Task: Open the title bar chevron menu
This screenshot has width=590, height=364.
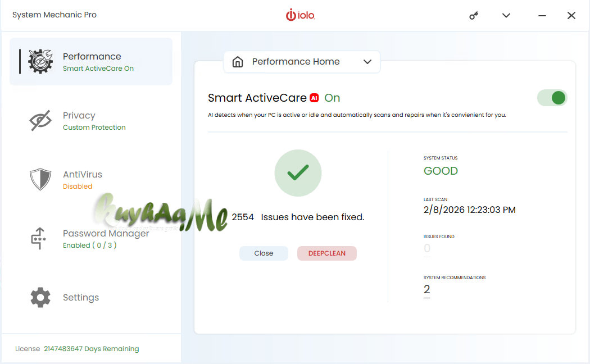Action: pos(506,15)
